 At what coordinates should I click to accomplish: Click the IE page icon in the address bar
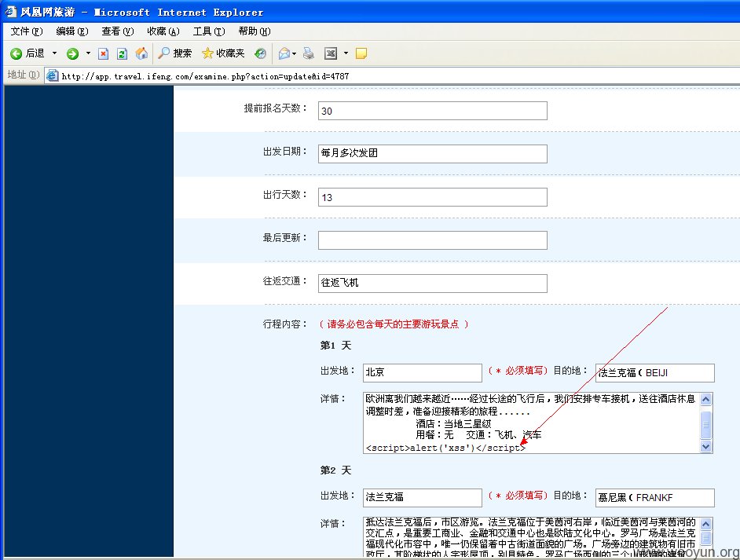pyautogui.click(x=53, y=75)
